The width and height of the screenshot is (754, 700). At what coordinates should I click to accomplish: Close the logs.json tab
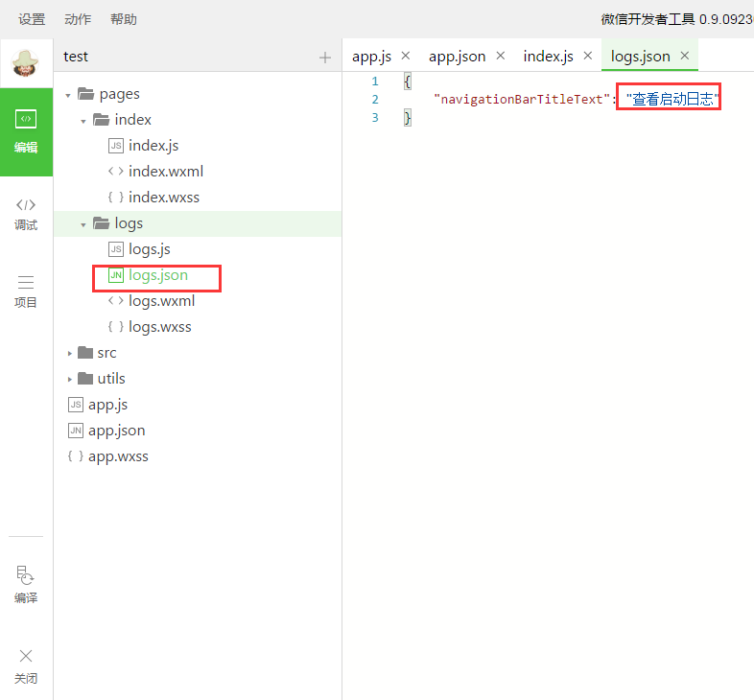(685, 56)
